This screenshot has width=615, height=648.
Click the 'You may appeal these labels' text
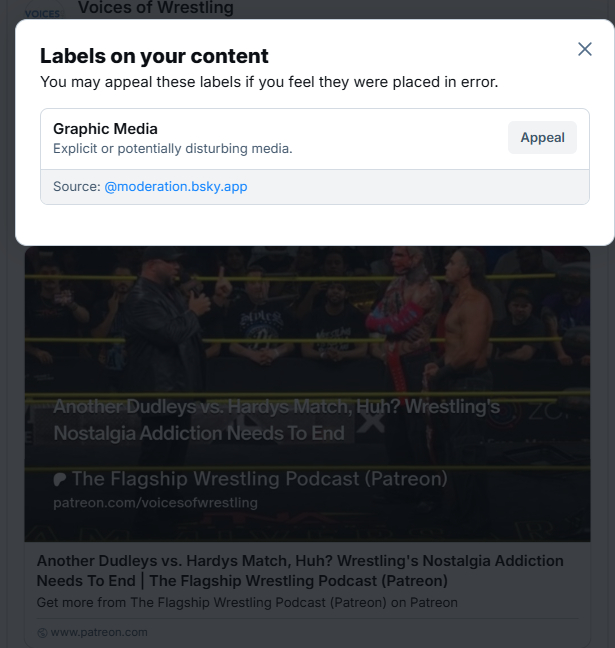point(268,82)
